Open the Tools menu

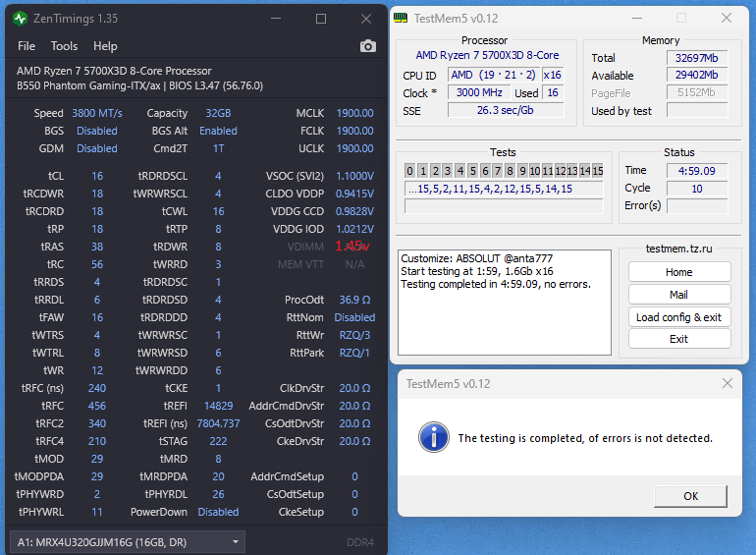click(x=65, y=46)
